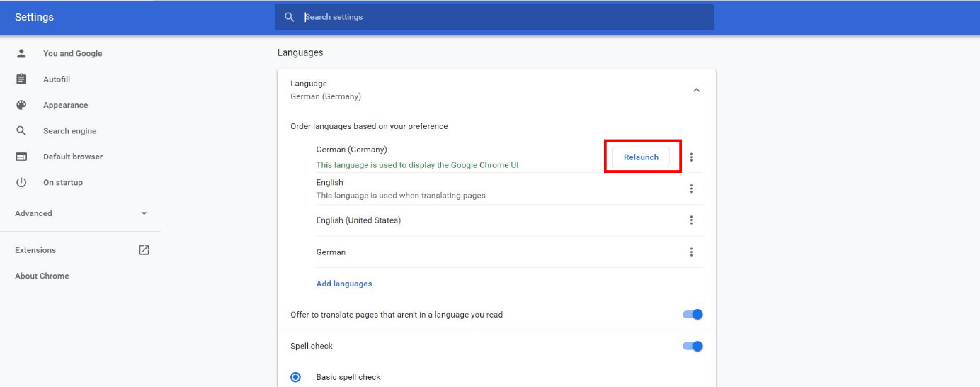Collapse the Language section chevron
The height and width of the screenshot is (387, 980).
tap(696, 90)
